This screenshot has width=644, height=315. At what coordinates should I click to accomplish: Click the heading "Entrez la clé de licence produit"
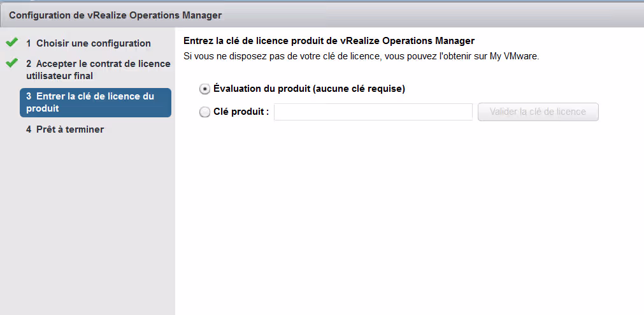click(329, 41)
